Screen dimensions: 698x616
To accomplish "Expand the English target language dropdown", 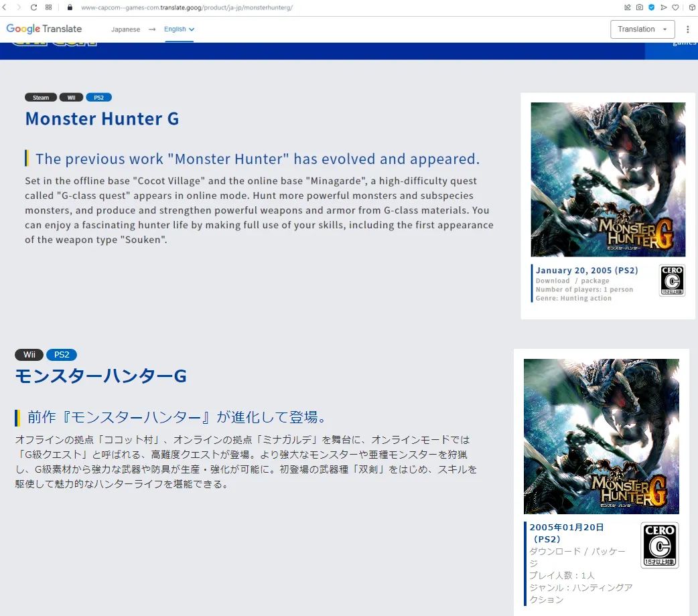I will coord(179,29).
